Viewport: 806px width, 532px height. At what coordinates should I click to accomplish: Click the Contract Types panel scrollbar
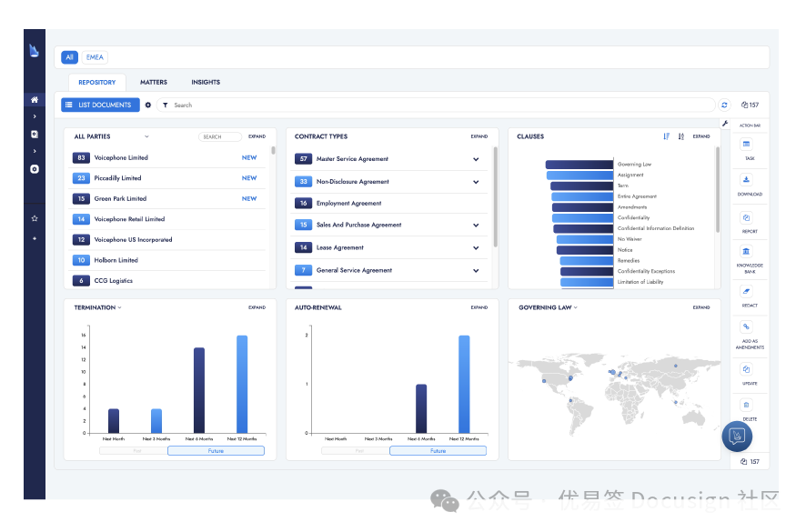coord(496,196)
